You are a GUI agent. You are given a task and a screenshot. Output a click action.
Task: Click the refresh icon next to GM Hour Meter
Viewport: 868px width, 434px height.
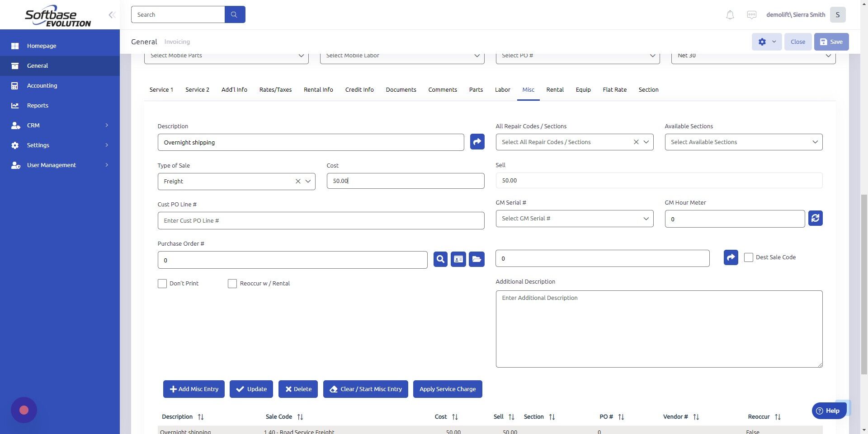coord(815,218)
